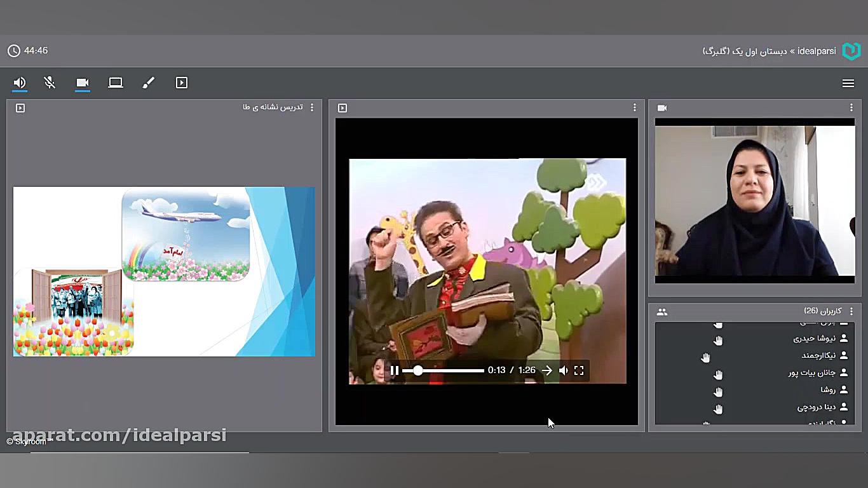Viewport: 868px width, 488px height.
Task: Click raised hand icon for روشا
Action: coord(718,392)
